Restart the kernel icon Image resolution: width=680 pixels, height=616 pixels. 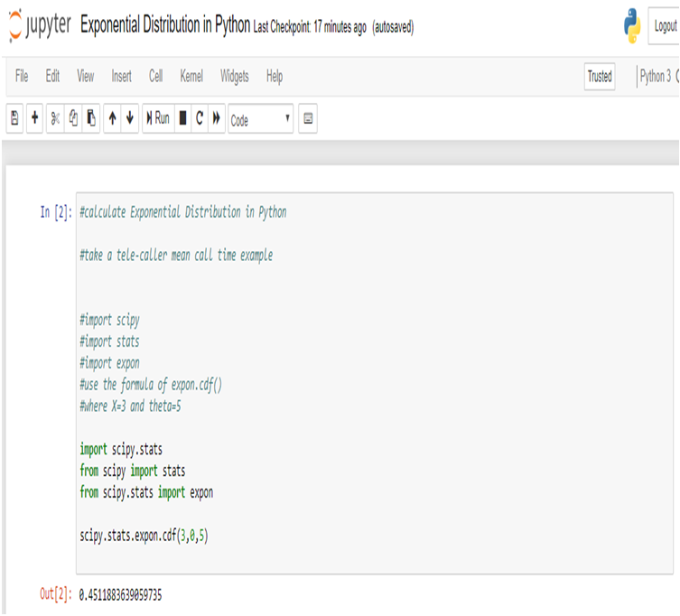point(200,118)
